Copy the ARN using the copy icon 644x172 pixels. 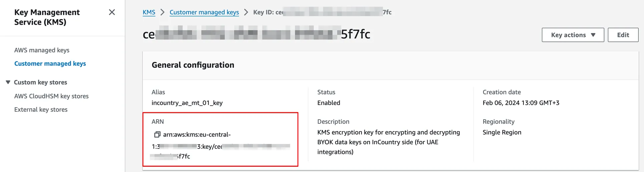pos(157,135)
